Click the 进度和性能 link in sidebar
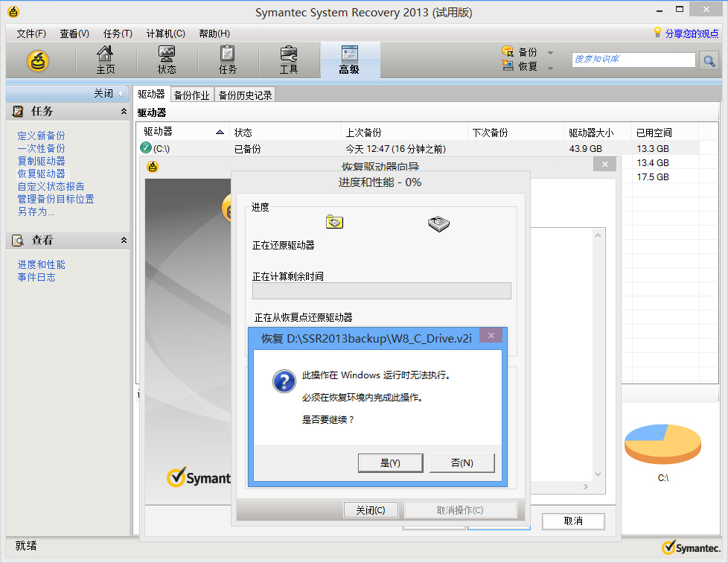The width and height of the screenshot is (728, 563). pyautogui.click(x=42, y=264)
